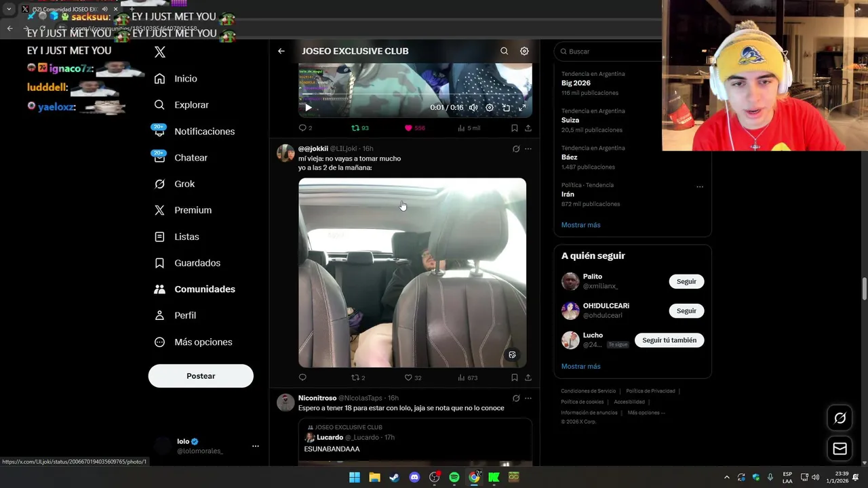Open Premium page
The height and width of the screenshot is (488, 868).
point(182,210)
